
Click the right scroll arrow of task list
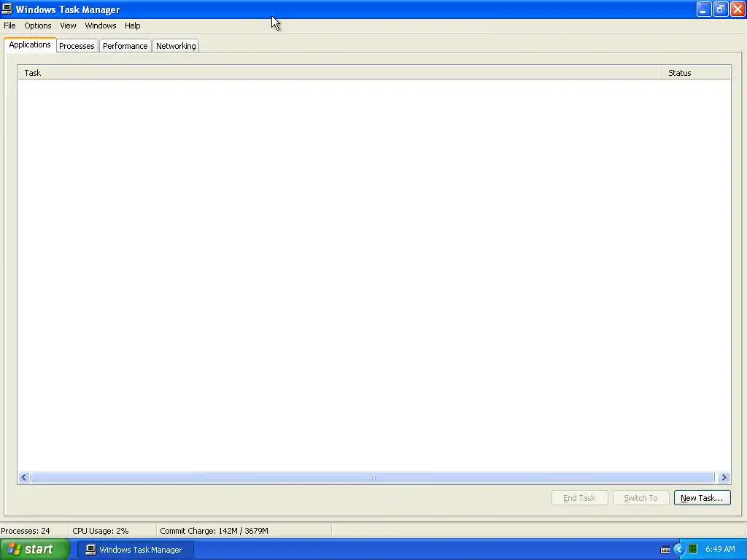[724, 477]
